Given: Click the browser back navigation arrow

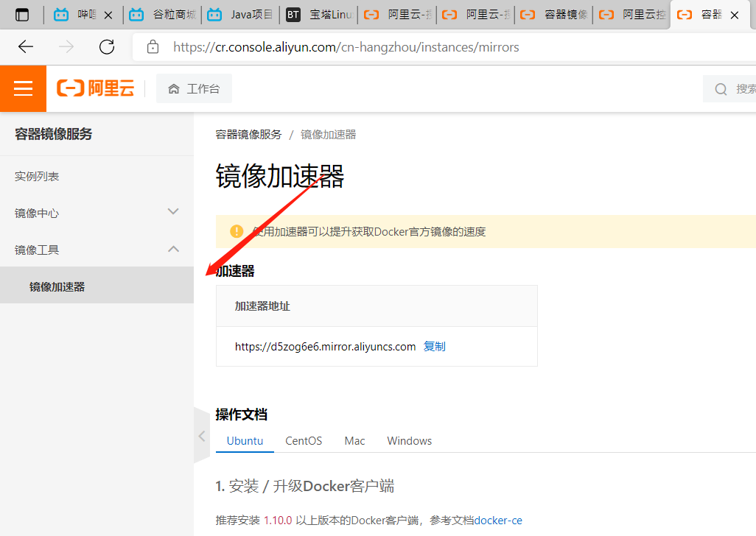Looking at the screenshot, I should 24,46.
